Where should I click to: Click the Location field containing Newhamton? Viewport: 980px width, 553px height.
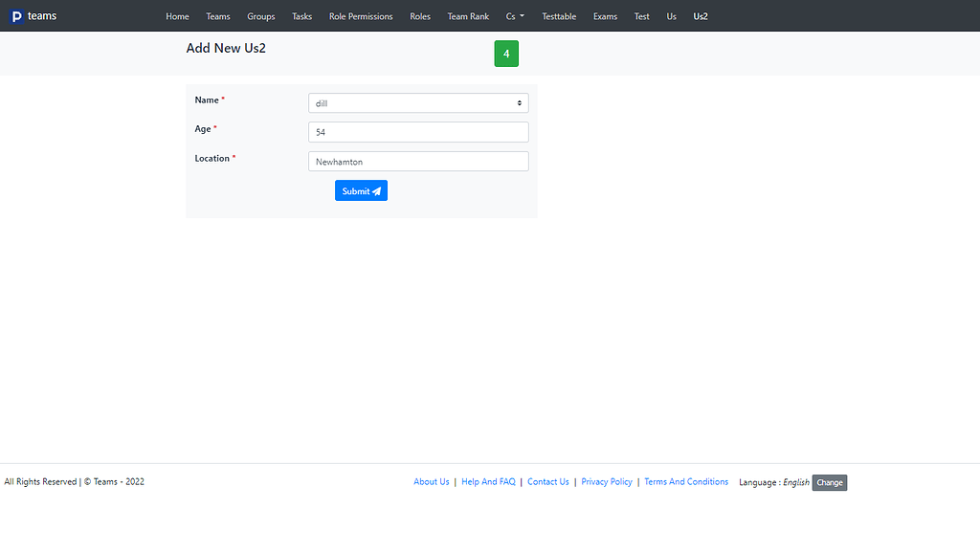pyautogui.click(x=417, y=161)
